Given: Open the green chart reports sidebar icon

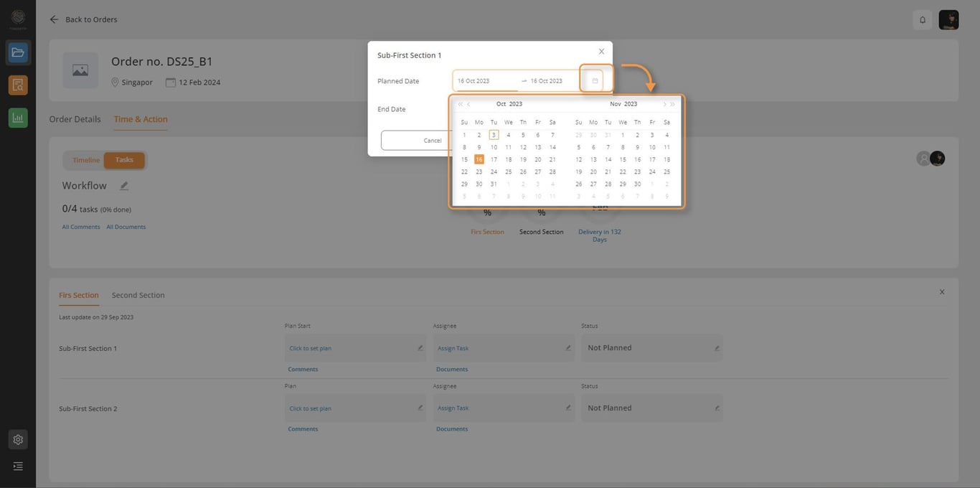Looking at the screenshot, I should (18, 118).
